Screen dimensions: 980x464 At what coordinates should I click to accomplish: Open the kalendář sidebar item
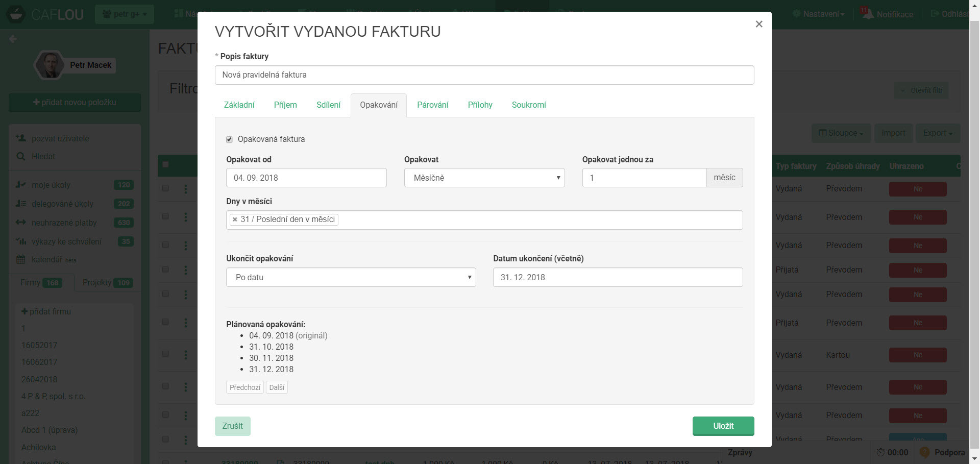[46, 259]
